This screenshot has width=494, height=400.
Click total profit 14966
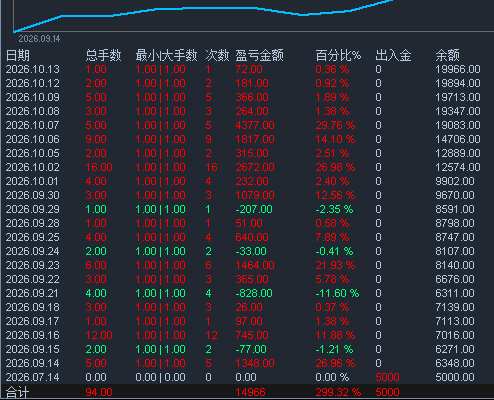pos(250,392)
